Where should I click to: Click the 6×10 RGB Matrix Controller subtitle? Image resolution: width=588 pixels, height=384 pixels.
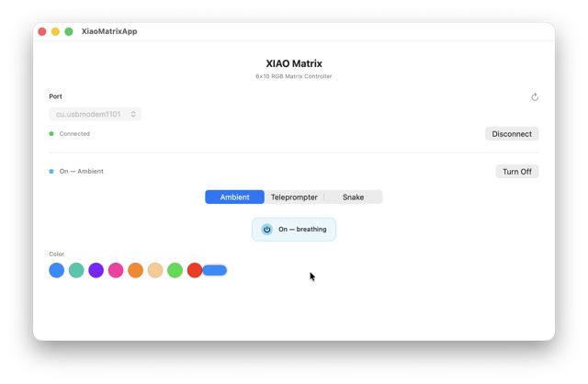[x=294, y=76]
